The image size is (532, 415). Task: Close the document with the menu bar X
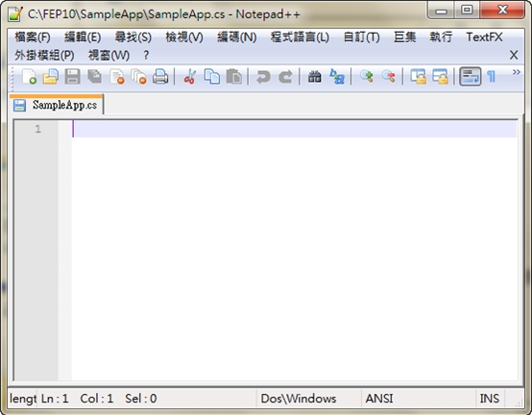[514, 55]
